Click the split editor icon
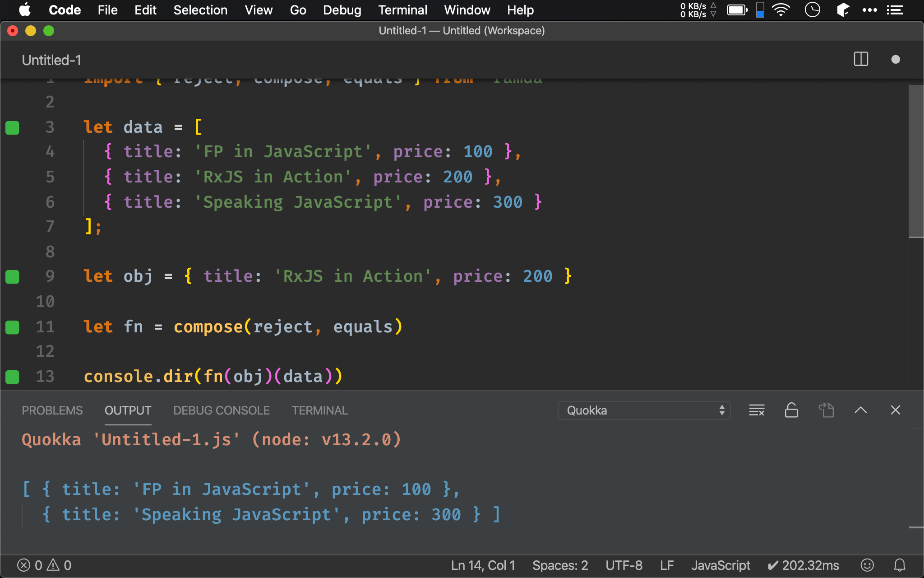Screen dimensions: 924x578 pyautogui.click(x=861, y=60)
